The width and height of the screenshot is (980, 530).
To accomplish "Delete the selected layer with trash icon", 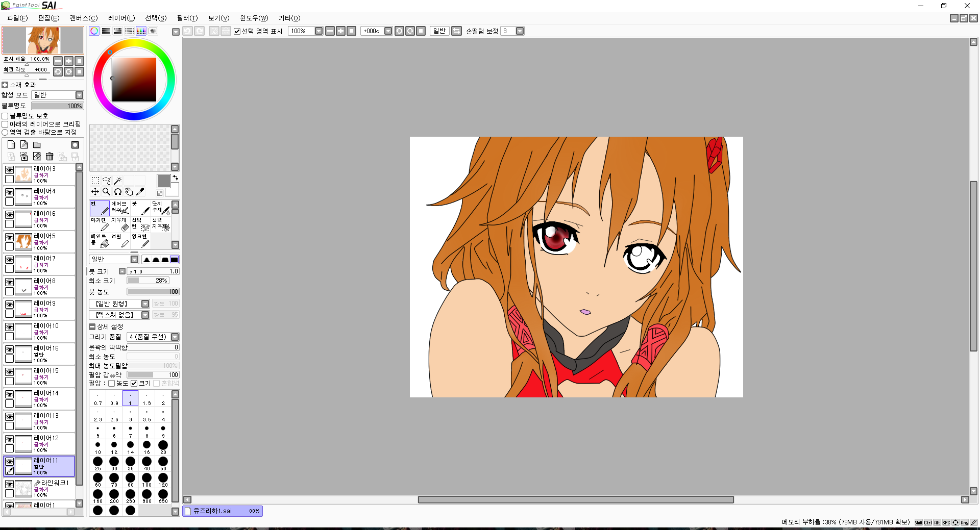I will click(50, 156).
